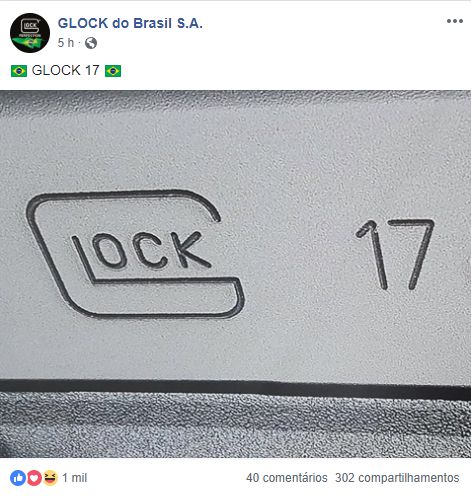Open the GLOCK do Brasil S.A. page link
This screenshot has height=498, width=471.
[x=130, y=23]
